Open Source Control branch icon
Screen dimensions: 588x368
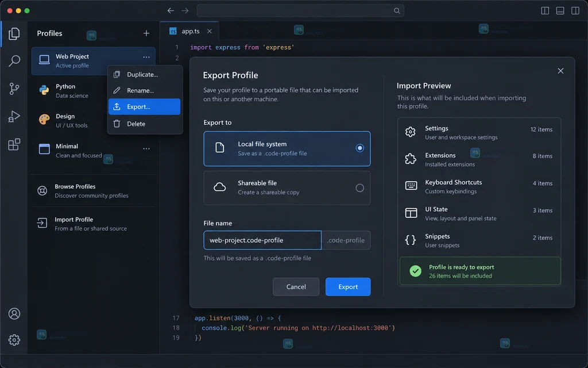[14, 89]
